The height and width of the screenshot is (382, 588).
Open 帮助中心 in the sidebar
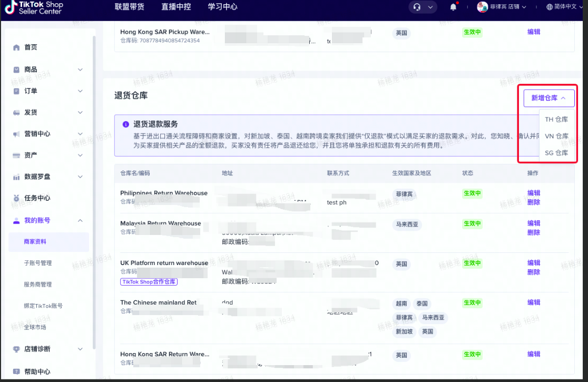37,371
